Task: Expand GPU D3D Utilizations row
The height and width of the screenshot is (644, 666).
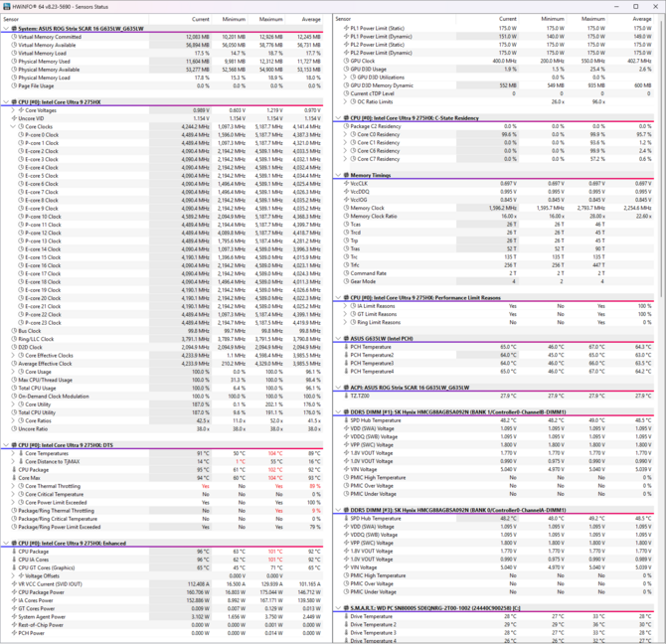Action: (x=345, y=78)
